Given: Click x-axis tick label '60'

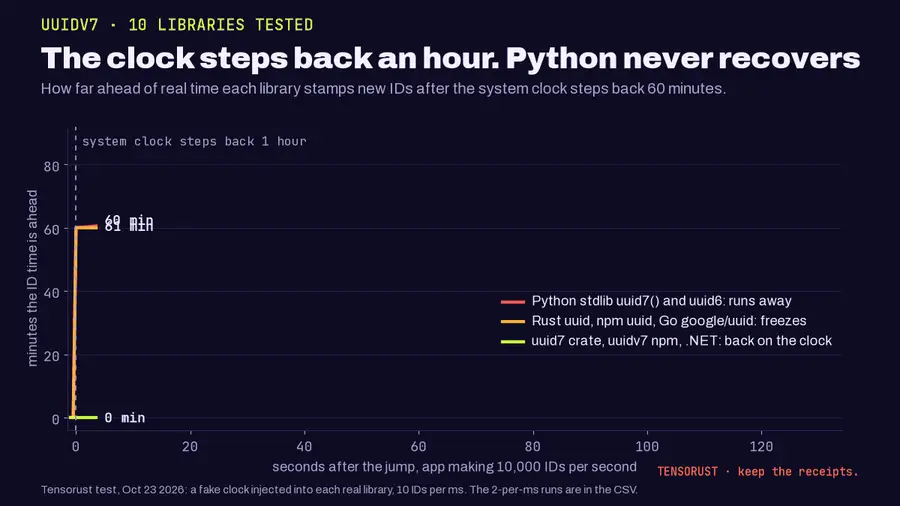Looking at the screenshot, I should coord(418,446).
